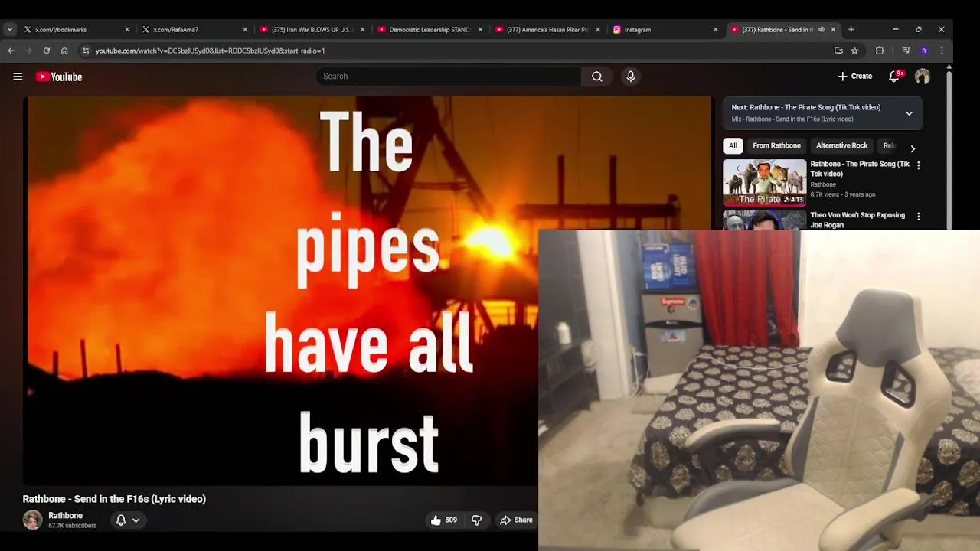980x551 pixels.
Task: Open options for Theo Von video
Action: (919, 217)
